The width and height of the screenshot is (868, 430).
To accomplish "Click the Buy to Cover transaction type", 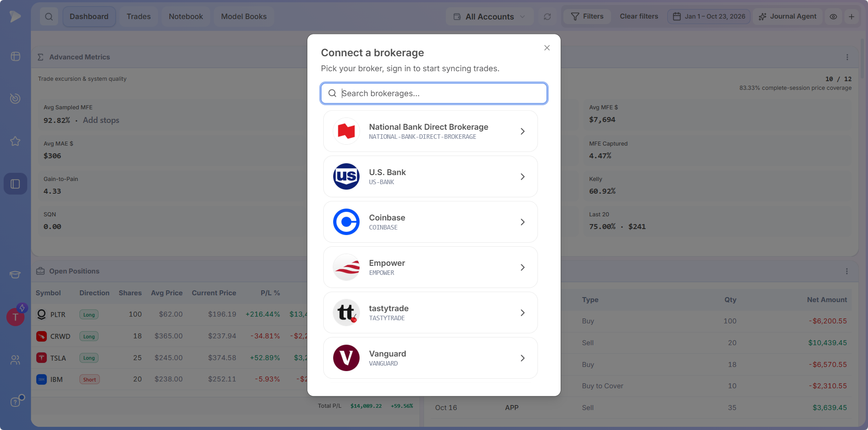I will point(602,386).
